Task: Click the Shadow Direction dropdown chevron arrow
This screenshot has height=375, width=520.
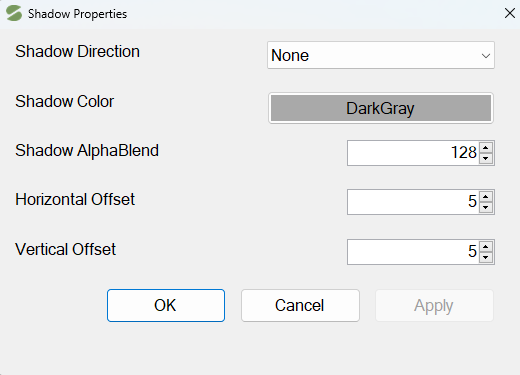Action: coord(486,56)
